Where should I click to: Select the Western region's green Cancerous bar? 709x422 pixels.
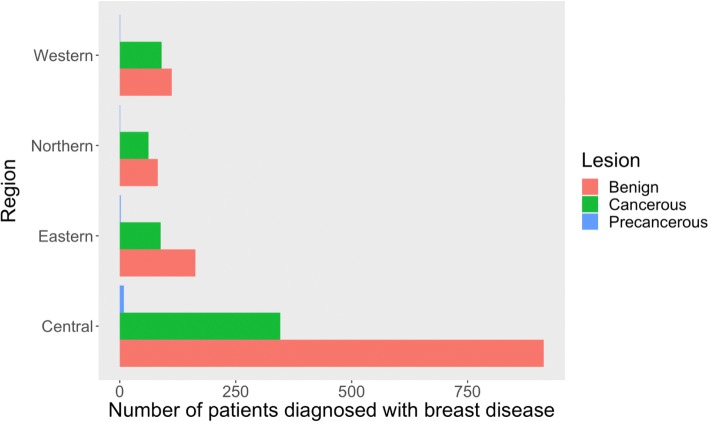[140, 55]
